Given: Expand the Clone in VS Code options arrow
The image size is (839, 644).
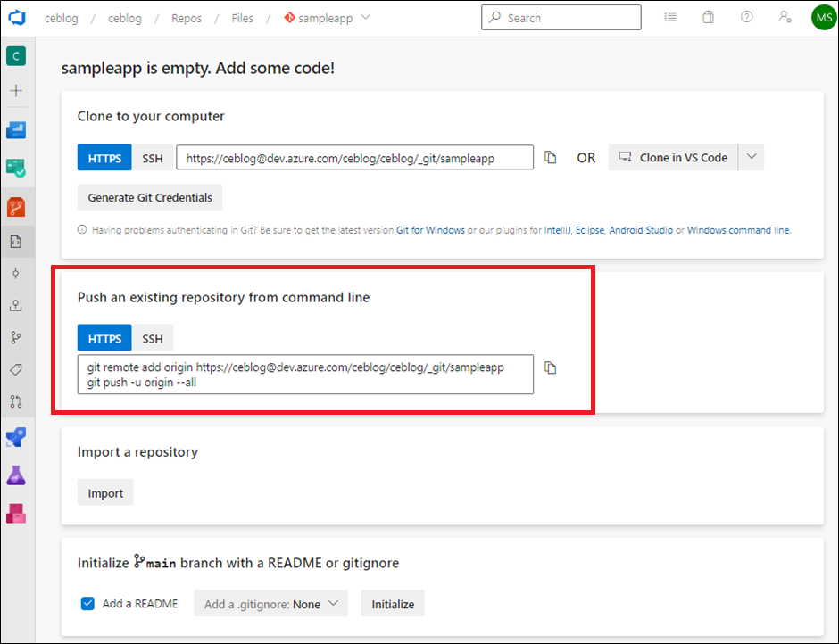Looking at the screenshot, I should [x=752, y=157].
